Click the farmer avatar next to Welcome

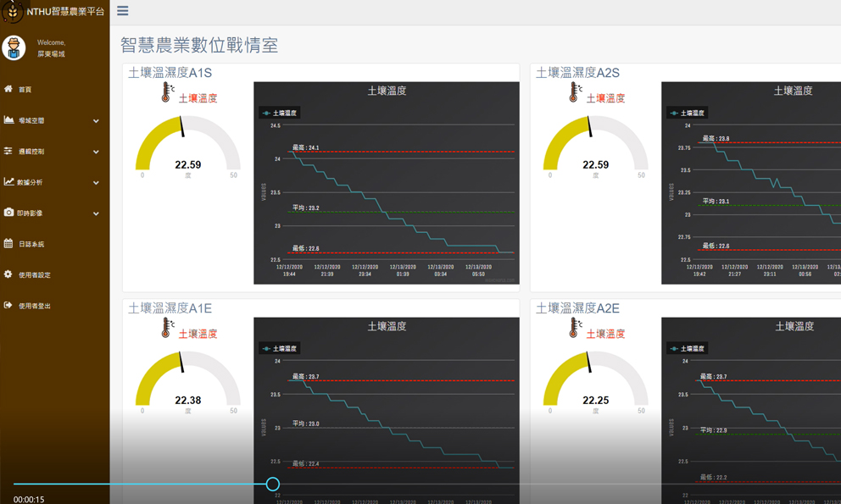pyautogui.click(x=14, y=48)
